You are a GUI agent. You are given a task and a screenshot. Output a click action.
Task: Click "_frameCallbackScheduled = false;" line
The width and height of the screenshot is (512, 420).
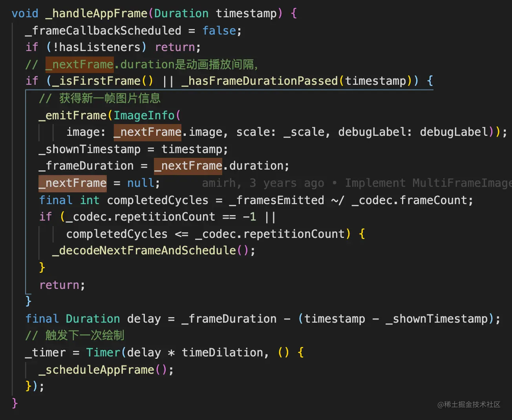coord(133,31)
